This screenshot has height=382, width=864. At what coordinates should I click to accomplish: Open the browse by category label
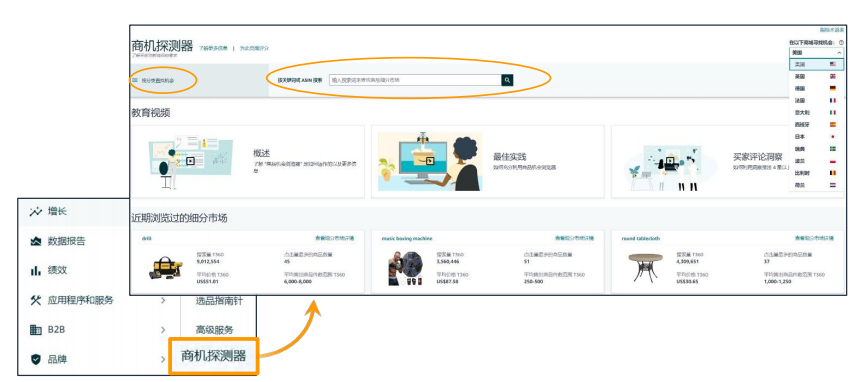[158, 80]
